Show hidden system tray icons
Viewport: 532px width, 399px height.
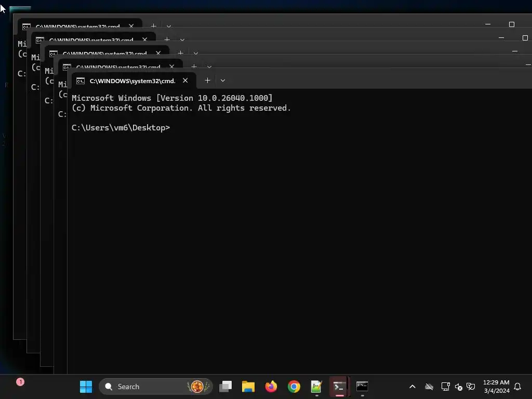click(x=412, y=387)
